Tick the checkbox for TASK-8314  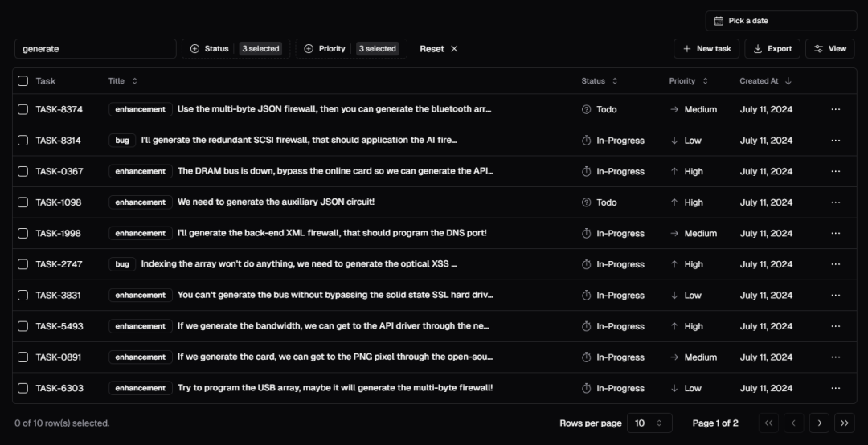23,141
